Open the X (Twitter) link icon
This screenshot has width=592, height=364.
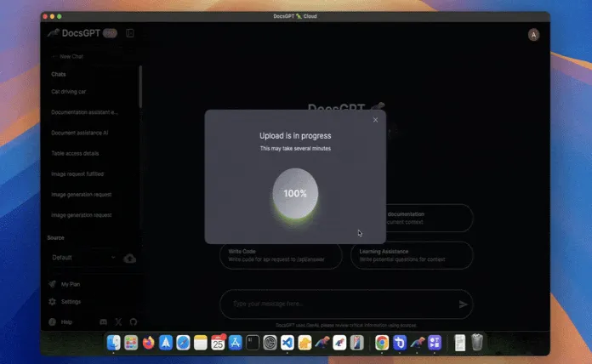coord(118,322)
